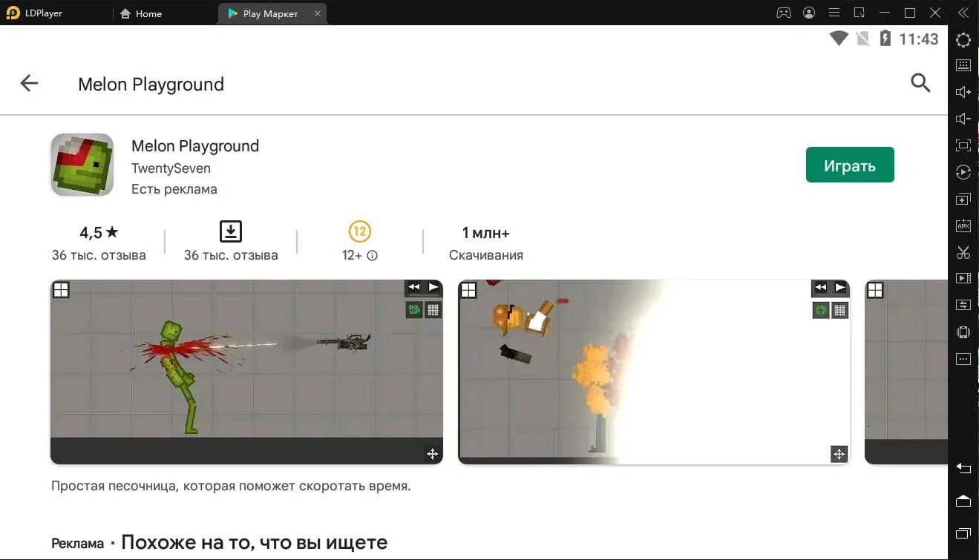Close the Play Маркет tab
The image size is (979, 560).
tap(318, 13)
